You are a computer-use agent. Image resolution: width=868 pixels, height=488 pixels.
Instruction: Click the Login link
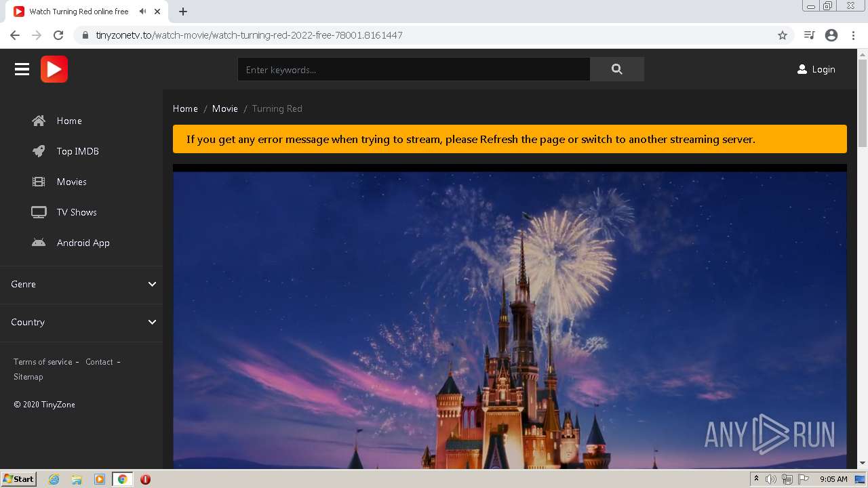tap(823, 69)
